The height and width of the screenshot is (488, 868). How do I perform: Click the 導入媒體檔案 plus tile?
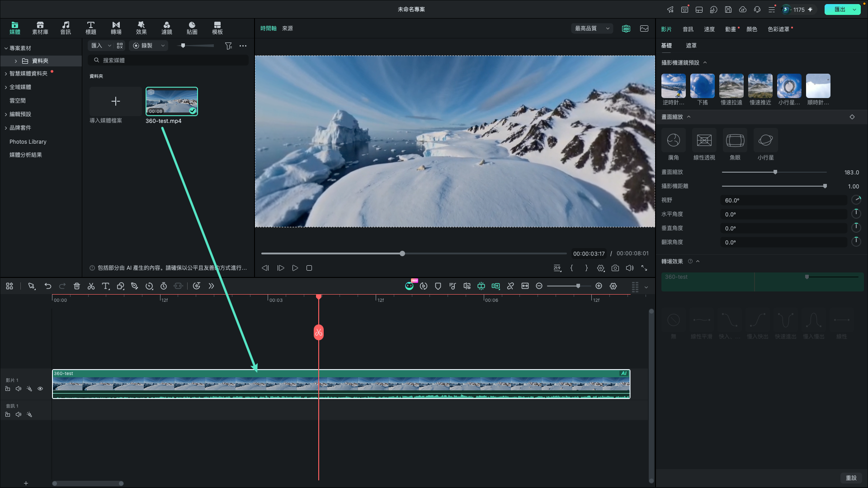(116, 101)
